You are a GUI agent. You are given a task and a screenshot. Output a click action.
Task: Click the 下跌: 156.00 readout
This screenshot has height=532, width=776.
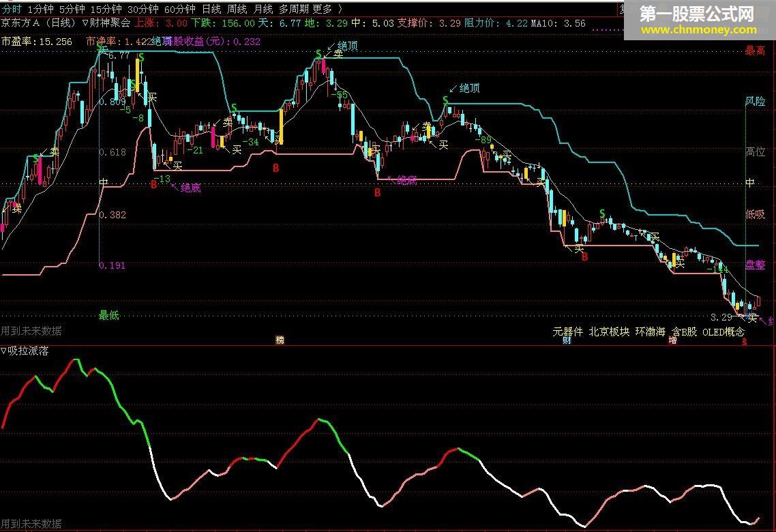point(223,23)
